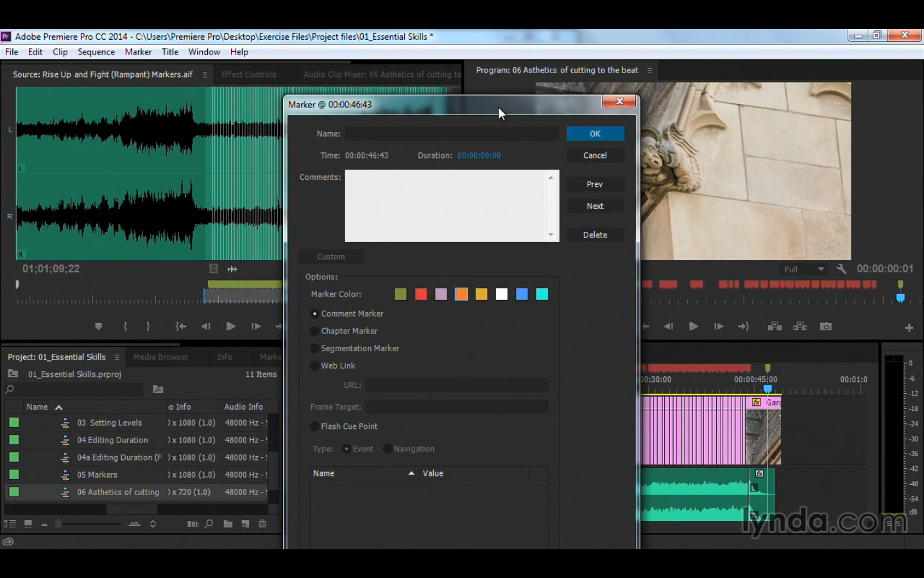924x578 pixels.
Task: Go to Out point in Program monitor
Action: [744, 327]
